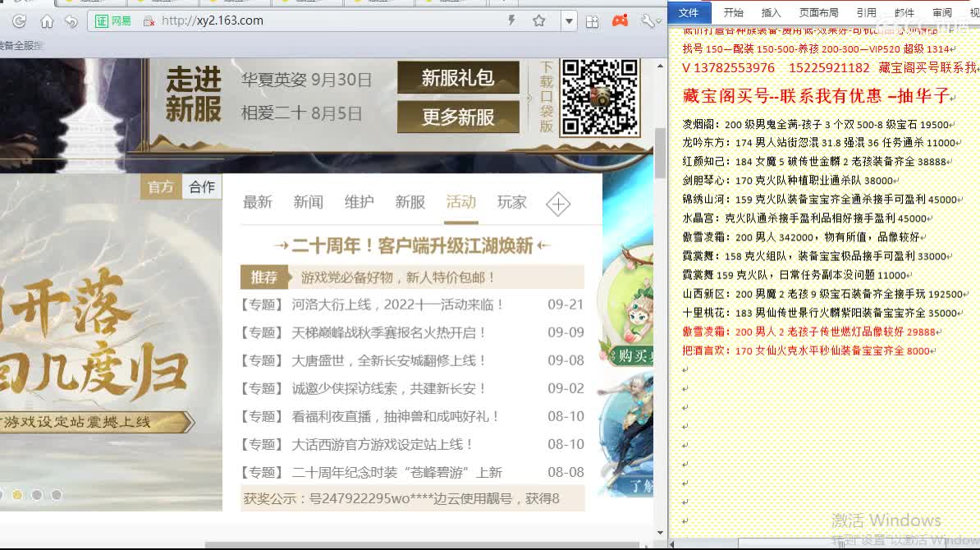980x550 pixels.
Task: Bookmark page with the star icon
Action: click(538, 21)
